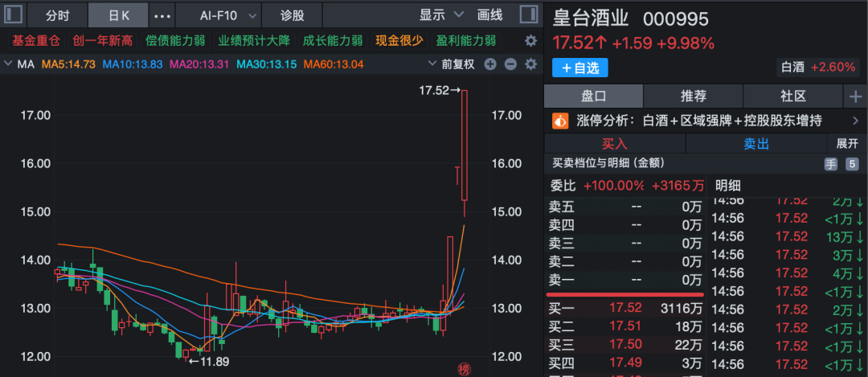The width and height of the screenshot is (868, 377).
Task: Click the 卖出 sell button
Action: [x=756, y=144]
